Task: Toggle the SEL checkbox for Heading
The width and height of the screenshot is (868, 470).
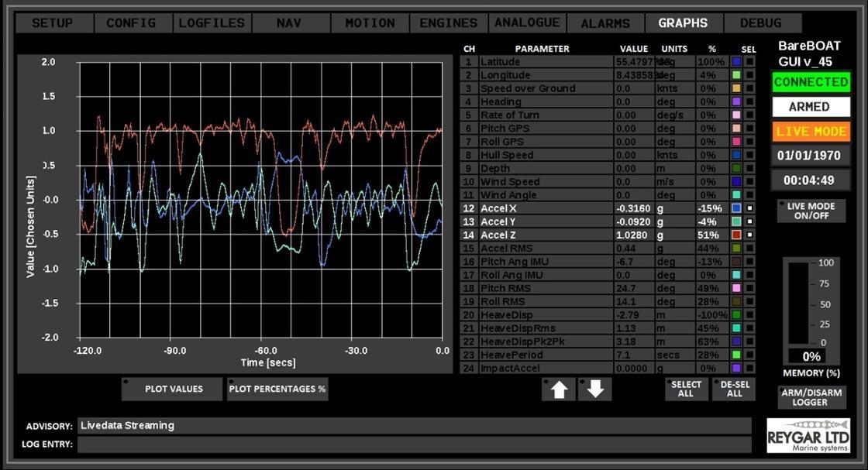Action: [749, 101]
